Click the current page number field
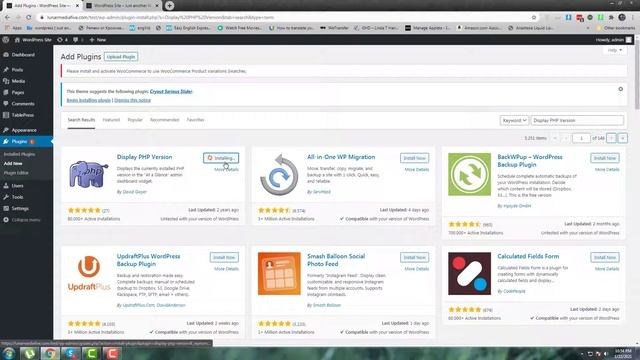The image size is (640, 360). click(x=581, y=138)
